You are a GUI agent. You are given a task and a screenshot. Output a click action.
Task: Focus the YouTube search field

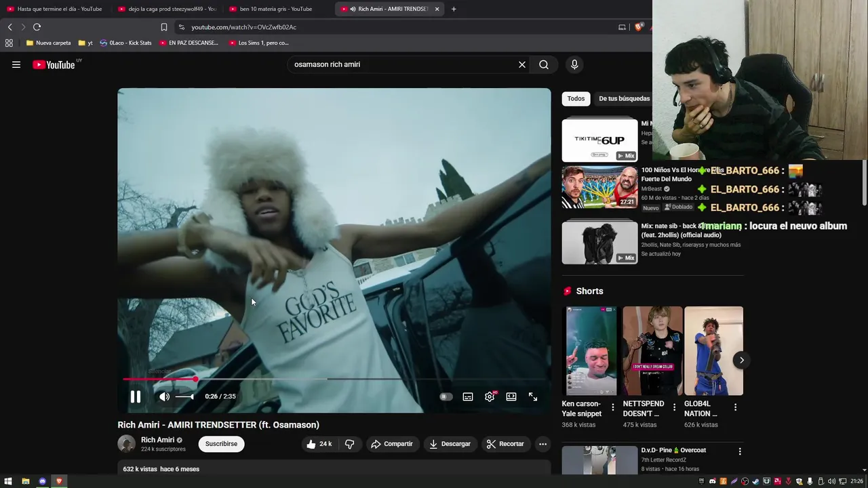pos(403,64)
